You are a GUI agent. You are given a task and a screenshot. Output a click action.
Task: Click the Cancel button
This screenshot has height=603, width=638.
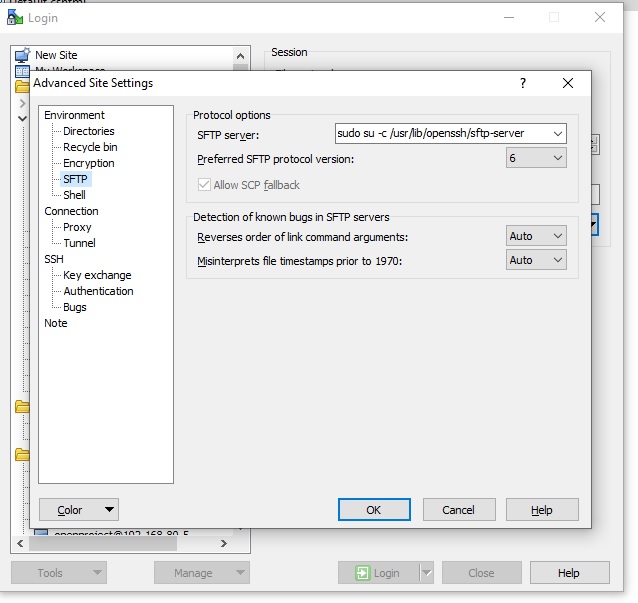(458, 510)
